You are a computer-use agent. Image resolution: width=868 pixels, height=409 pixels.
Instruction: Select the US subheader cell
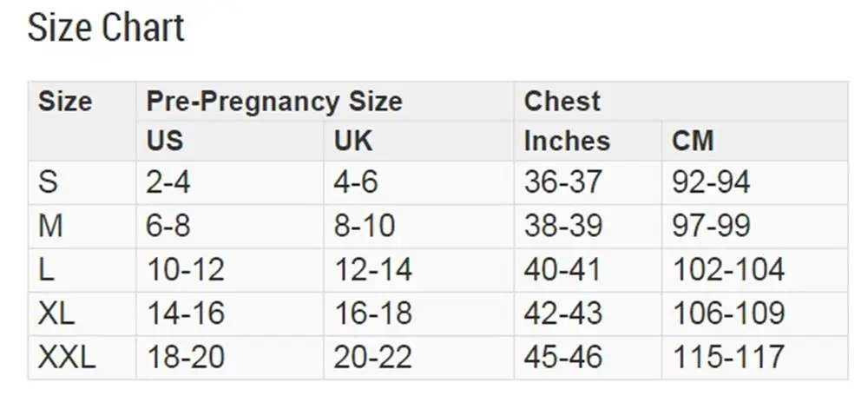[230, 142]
